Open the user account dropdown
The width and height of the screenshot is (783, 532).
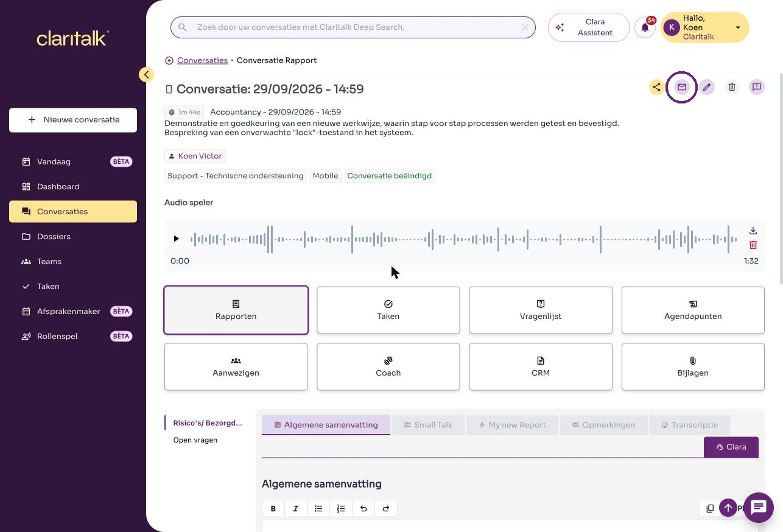pyautogui.click(x=705, y=27)
